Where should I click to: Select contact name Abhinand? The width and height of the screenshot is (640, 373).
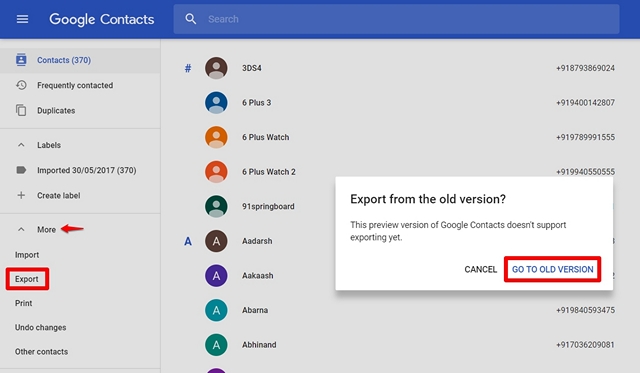[x=259, y=345]
